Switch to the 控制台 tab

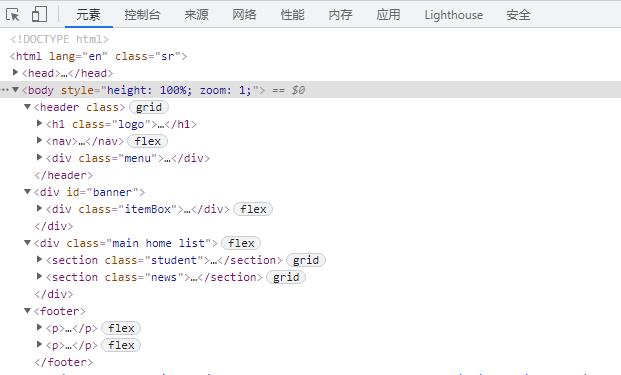coord(142,15)
